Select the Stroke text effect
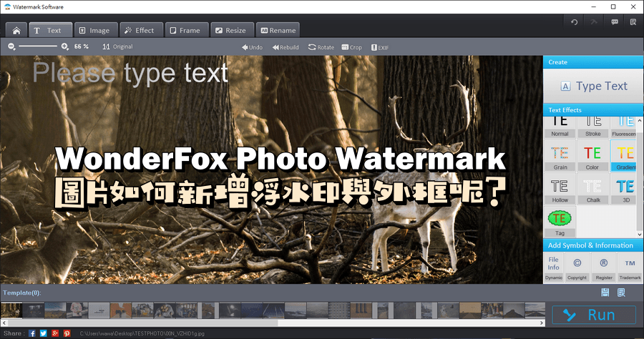 click(592, 127)
